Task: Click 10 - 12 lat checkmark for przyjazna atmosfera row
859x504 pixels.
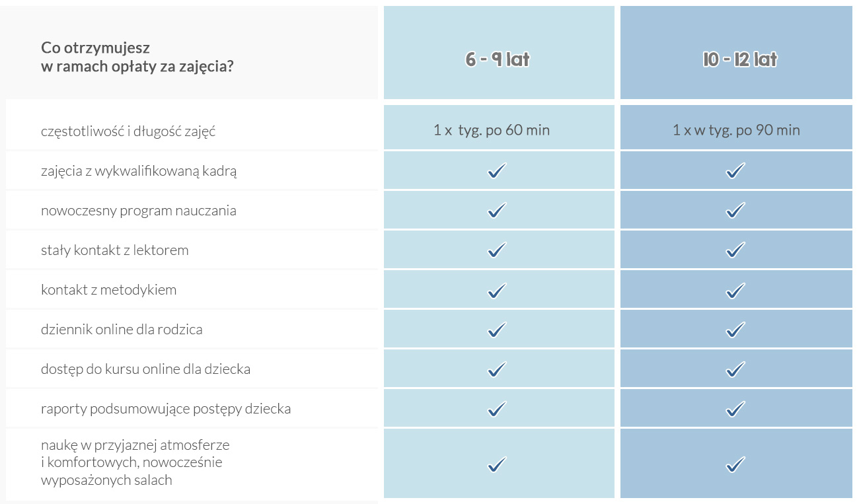Action: pos(735,464)
